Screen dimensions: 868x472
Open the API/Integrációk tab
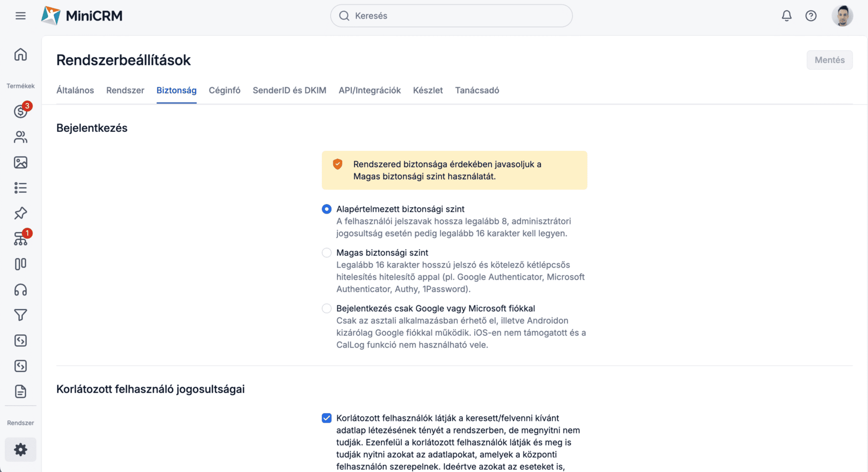pos(369,90)
